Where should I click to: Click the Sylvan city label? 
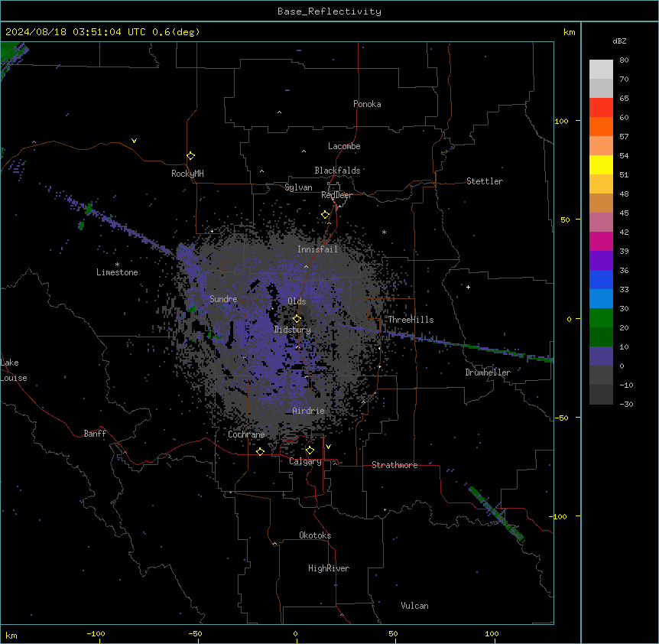[x=298, y=187]
